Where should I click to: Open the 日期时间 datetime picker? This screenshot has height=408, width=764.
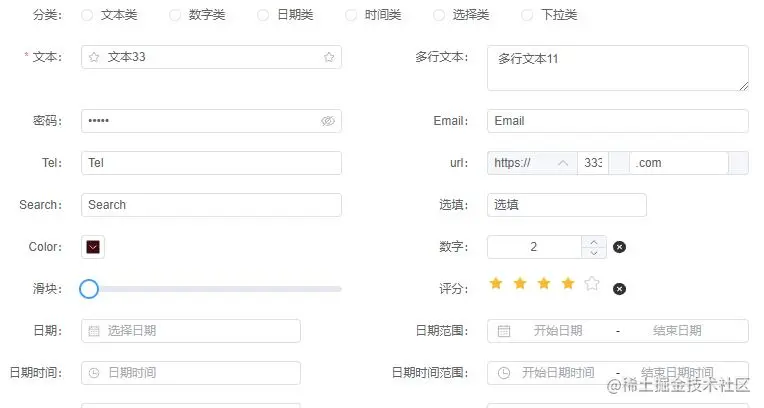point(191,372)
